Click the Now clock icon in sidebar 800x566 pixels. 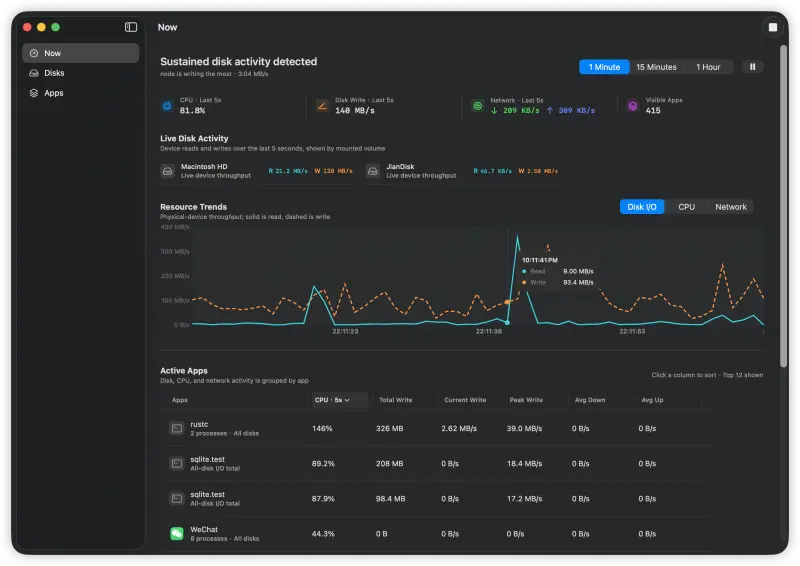34,53
